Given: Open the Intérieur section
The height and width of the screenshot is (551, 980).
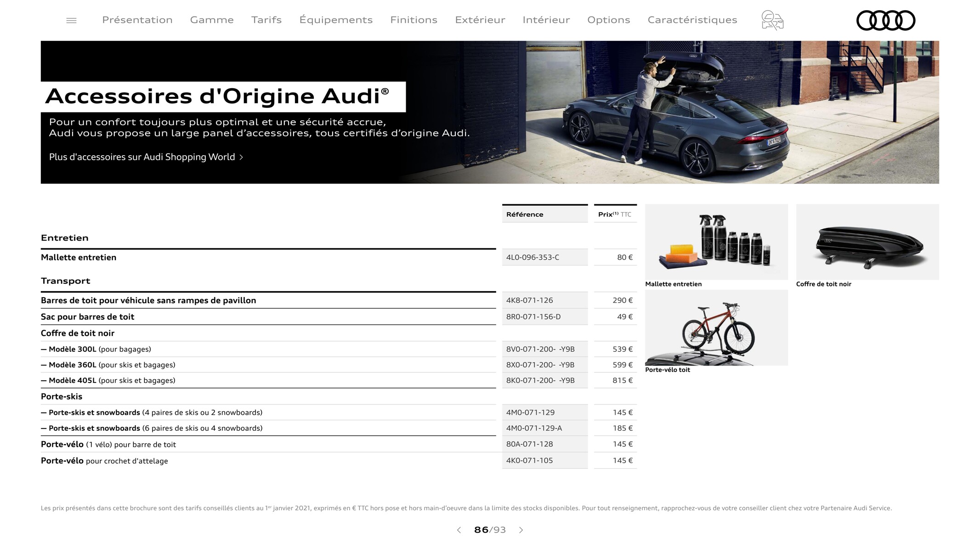Looking at the screenshot, I should 546,20.
